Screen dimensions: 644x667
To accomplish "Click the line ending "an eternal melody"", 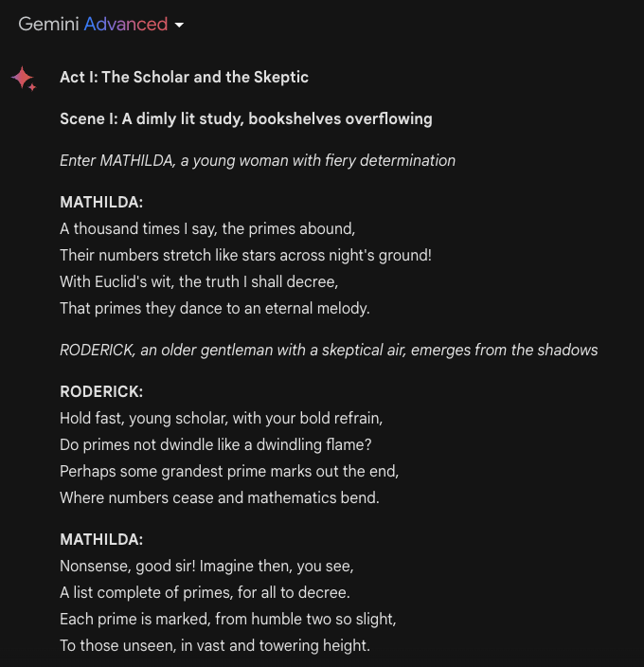I will 215,308.
